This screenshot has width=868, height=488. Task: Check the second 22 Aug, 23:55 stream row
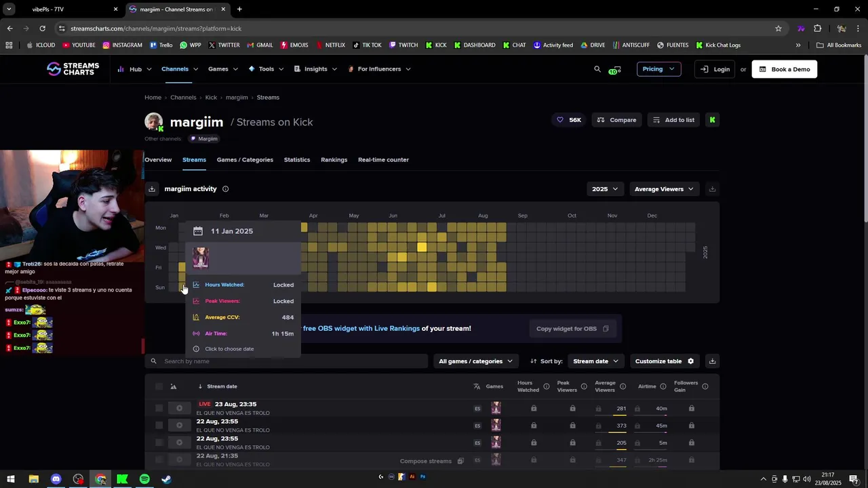159,443
